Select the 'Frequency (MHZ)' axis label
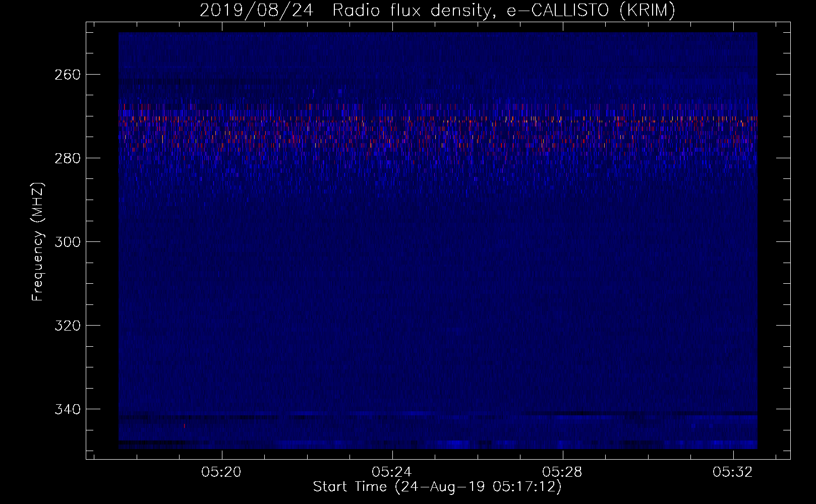Image resolution: width=816 pixels, height=504 pixels. pos(38,241)
